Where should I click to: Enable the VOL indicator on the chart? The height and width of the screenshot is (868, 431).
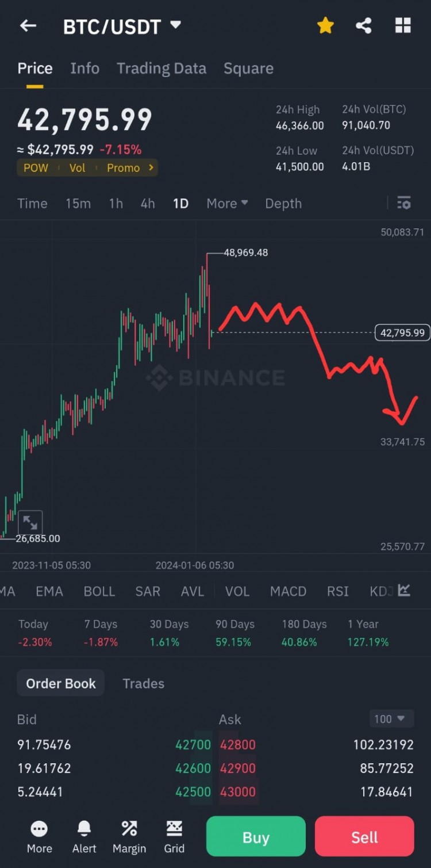click(x=237, y=591)
